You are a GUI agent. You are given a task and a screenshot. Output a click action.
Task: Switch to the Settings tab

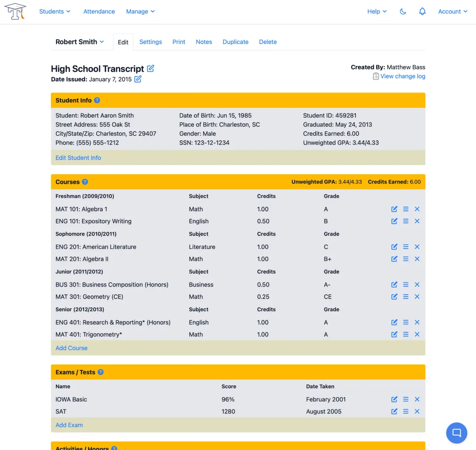click(151, 42)
